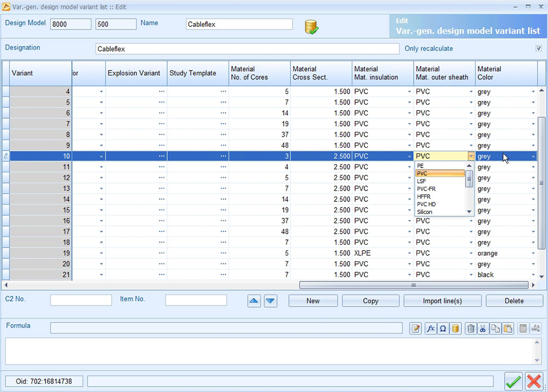Viewport: 548px width, 392px height.
Task: Open Mat. outer sheath dropdown in row 10
Action: [471, 157]
